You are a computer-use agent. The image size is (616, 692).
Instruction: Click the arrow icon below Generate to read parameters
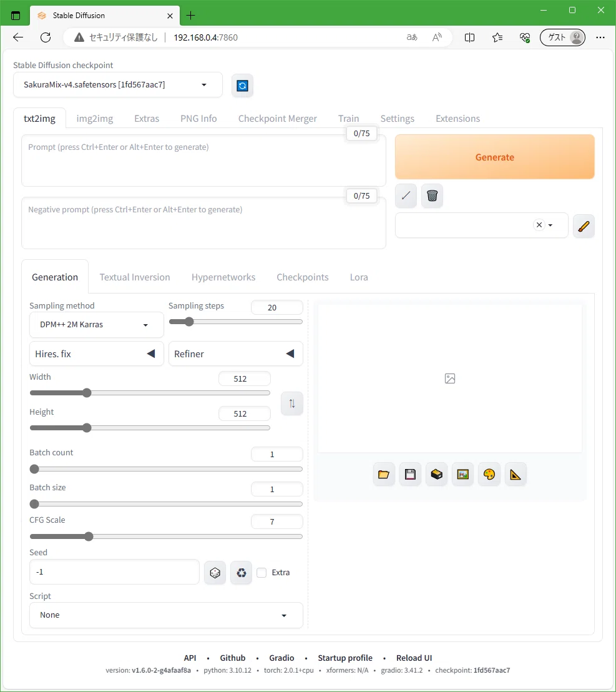coord(406,195)
